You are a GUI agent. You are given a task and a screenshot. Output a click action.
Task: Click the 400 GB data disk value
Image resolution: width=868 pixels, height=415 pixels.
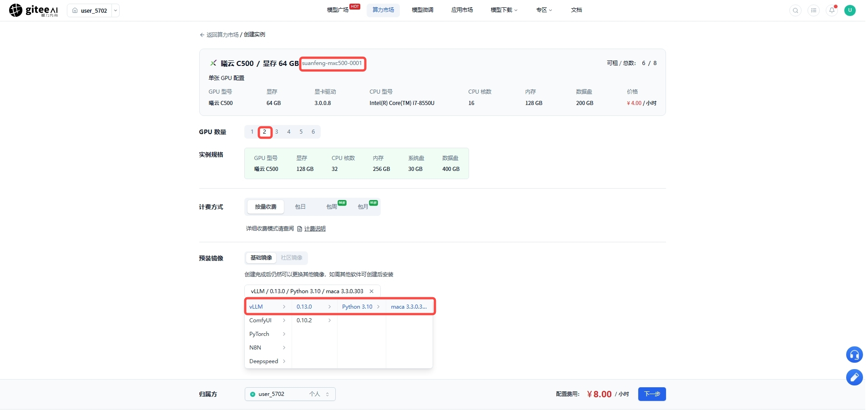[451, 169]
